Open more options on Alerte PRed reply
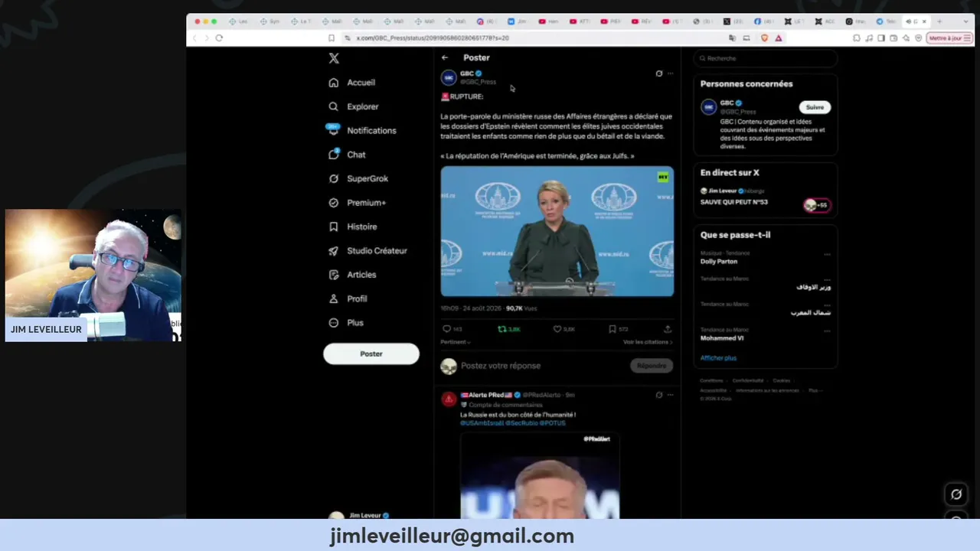This screenshot has width=980, height=551. [x=670, y=395]
